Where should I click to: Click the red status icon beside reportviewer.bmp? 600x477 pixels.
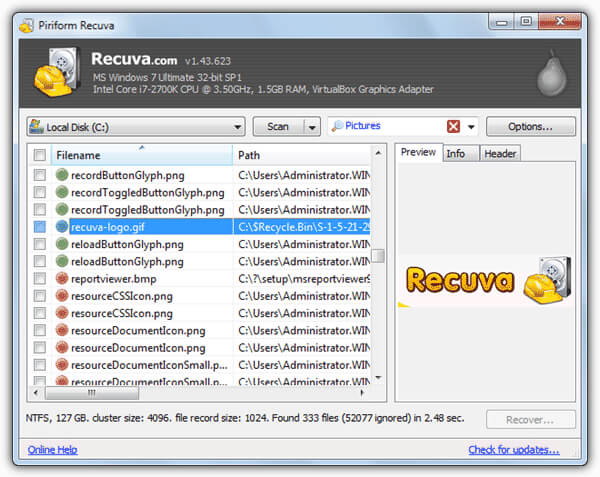coord(62,278)
